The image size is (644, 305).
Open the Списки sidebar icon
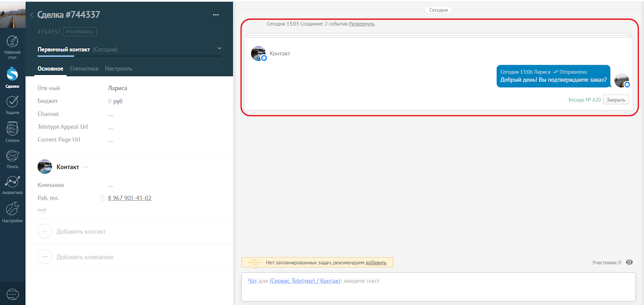(x=12, y=132)
